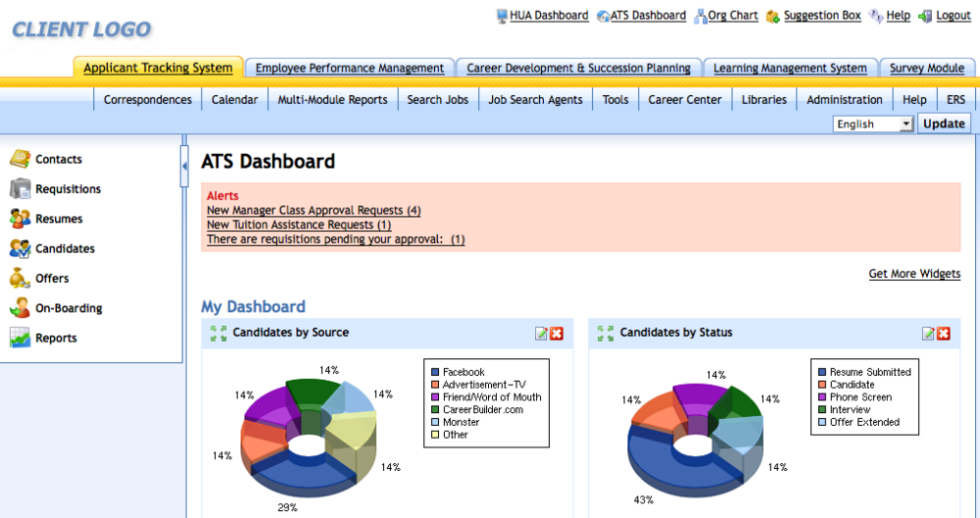Click the 29% slice of Source chart

coord(306,478)
